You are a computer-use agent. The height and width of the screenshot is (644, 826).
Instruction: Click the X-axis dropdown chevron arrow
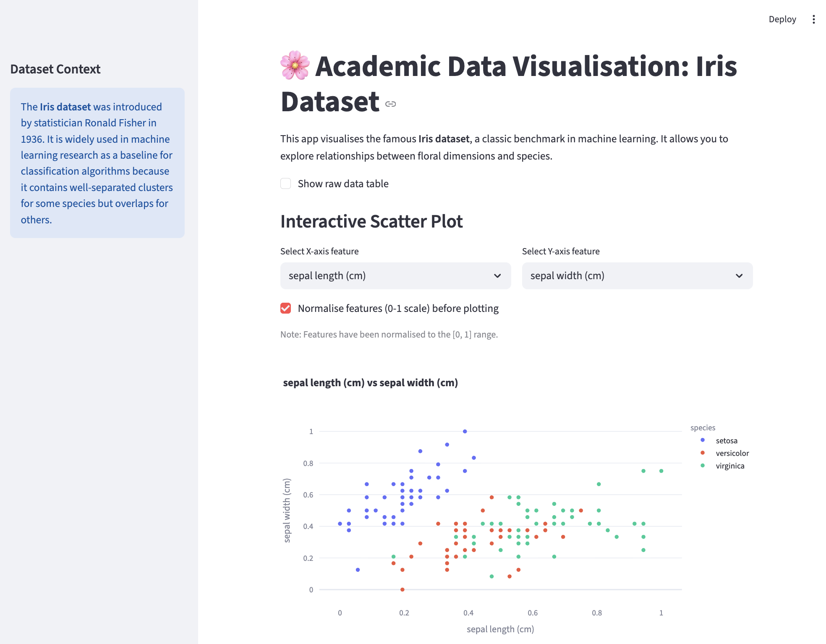coord(497,276)
